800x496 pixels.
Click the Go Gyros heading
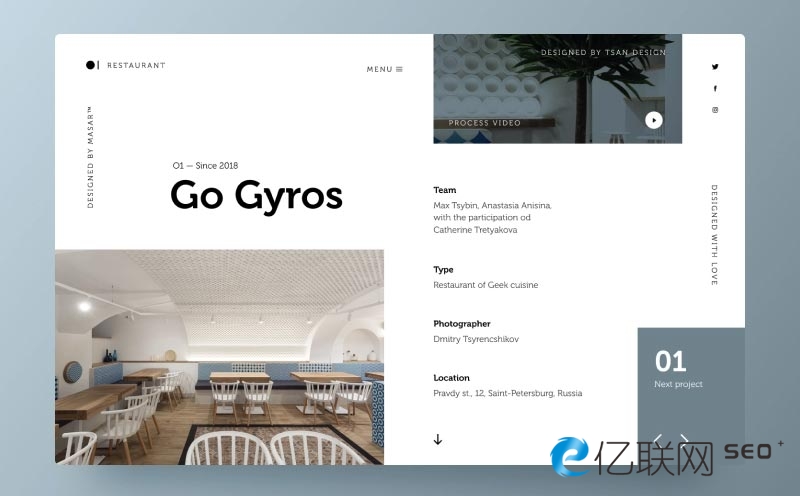click(256, 195)
